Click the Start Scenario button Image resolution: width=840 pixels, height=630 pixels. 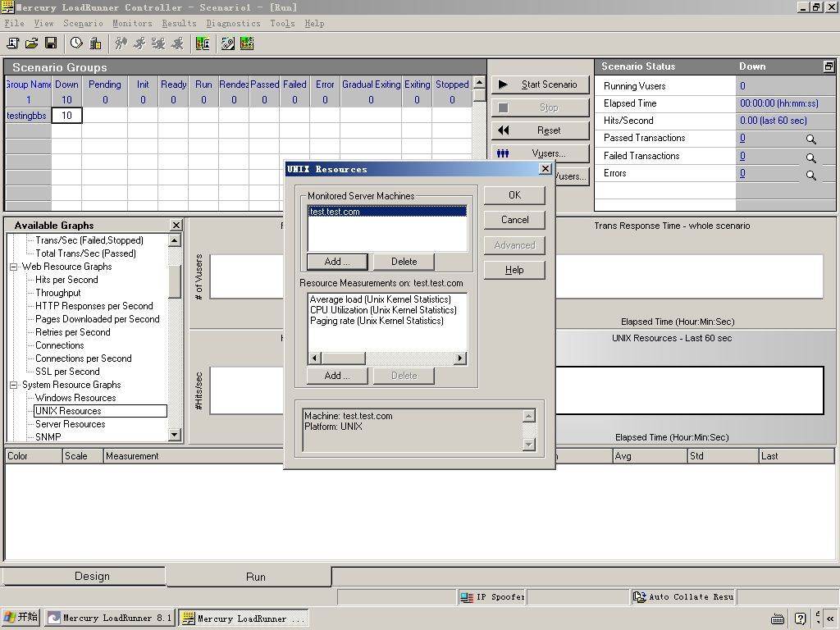pos(541,84)
